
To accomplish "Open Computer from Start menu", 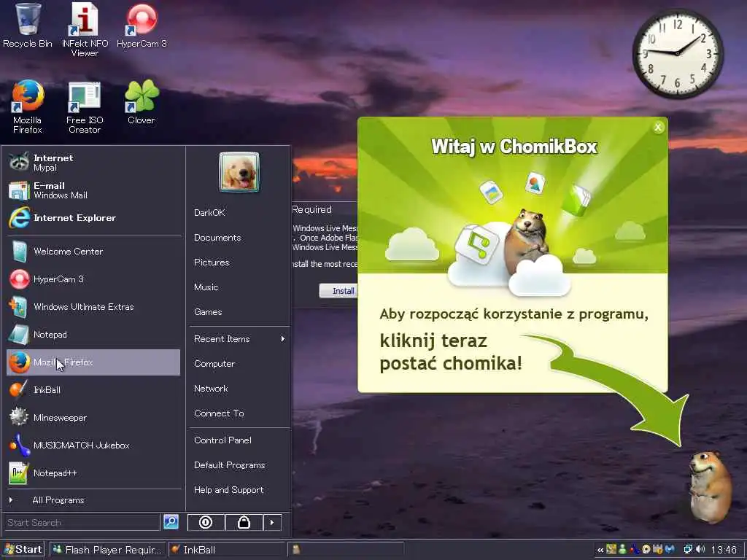I will point(239,364).
